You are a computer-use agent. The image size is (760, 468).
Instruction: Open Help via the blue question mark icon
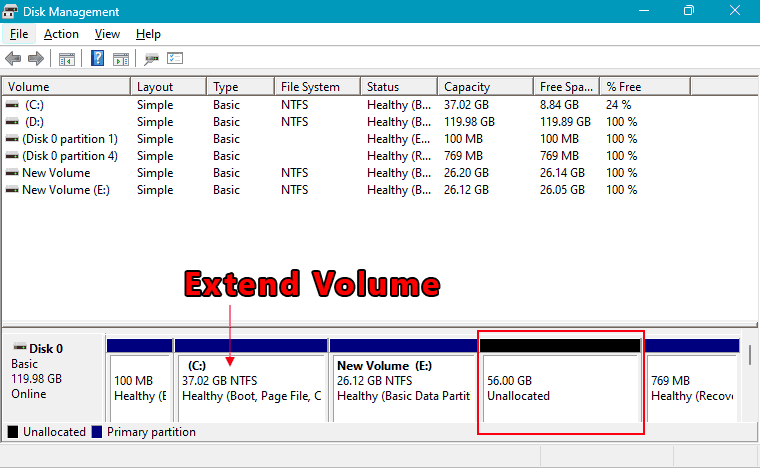[x=98, y=59]
